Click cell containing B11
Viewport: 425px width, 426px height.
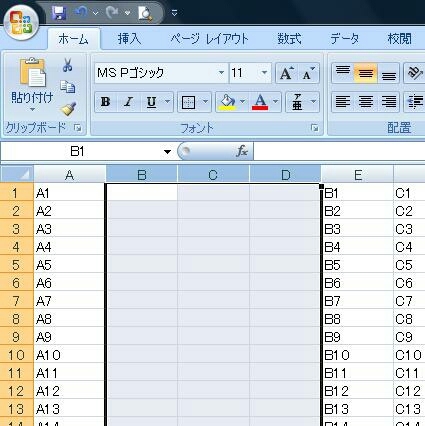[x=358, y=373]
